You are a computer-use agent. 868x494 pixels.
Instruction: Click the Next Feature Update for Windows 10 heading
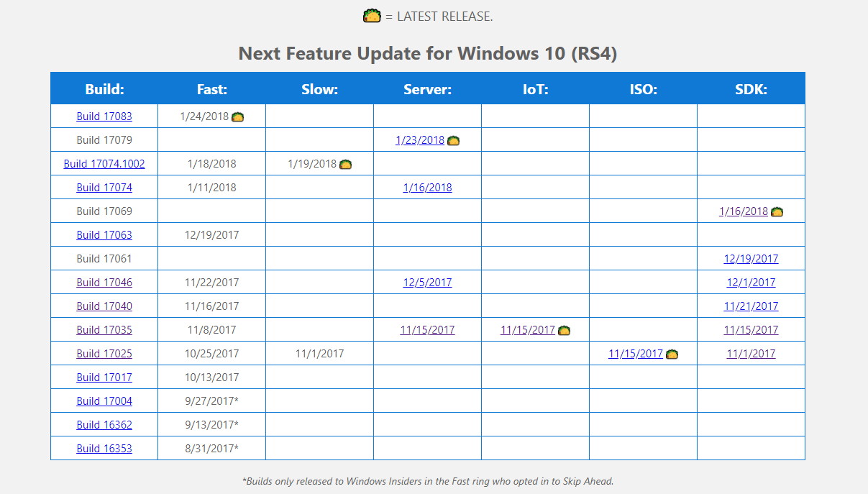pyautogui.click(x=428, y=53)
